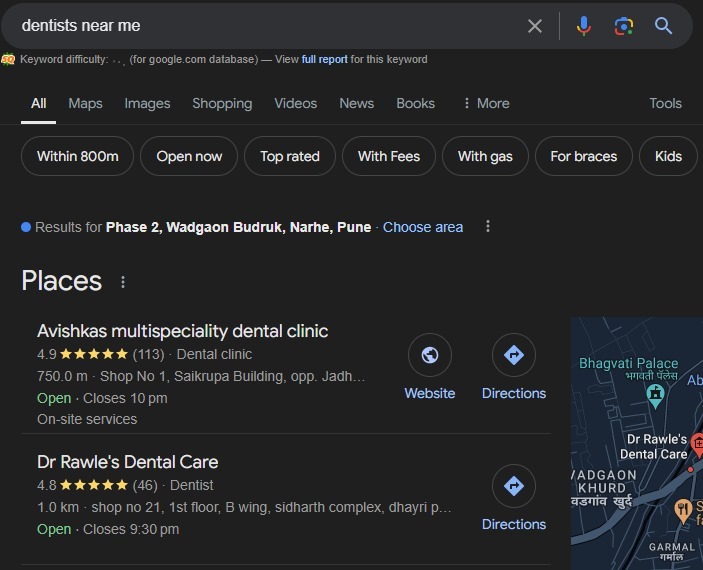703x570 pixels.
Task: Switch to the Books tab
Action: point(415,104)
